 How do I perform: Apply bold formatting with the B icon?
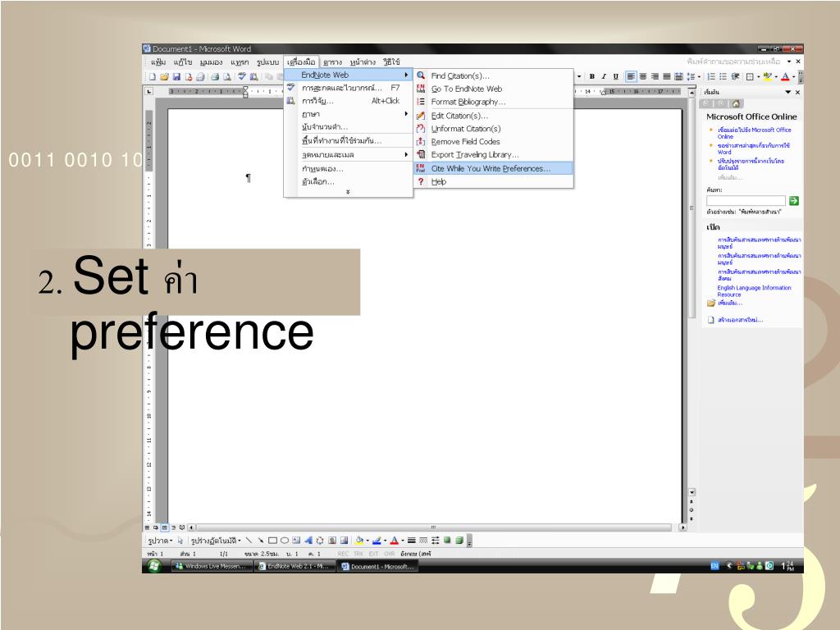pos(592,76)
